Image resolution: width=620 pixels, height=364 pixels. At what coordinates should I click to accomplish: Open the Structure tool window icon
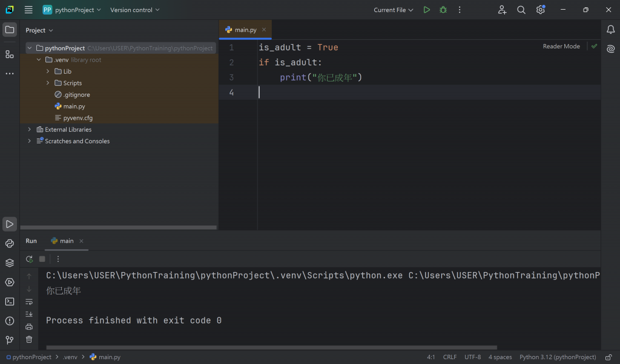pos(10,54)
